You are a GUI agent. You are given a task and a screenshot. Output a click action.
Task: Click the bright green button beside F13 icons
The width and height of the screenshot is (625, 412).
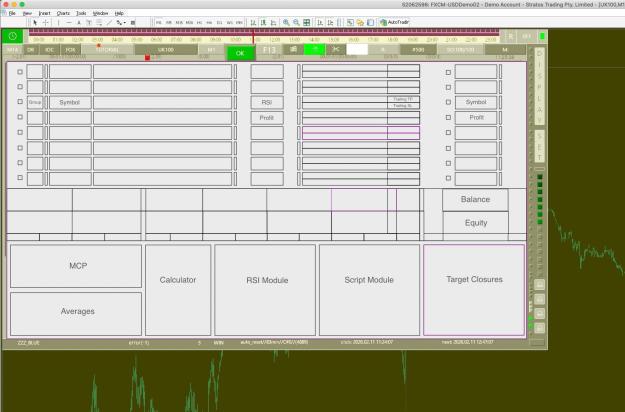click(314, 49)
